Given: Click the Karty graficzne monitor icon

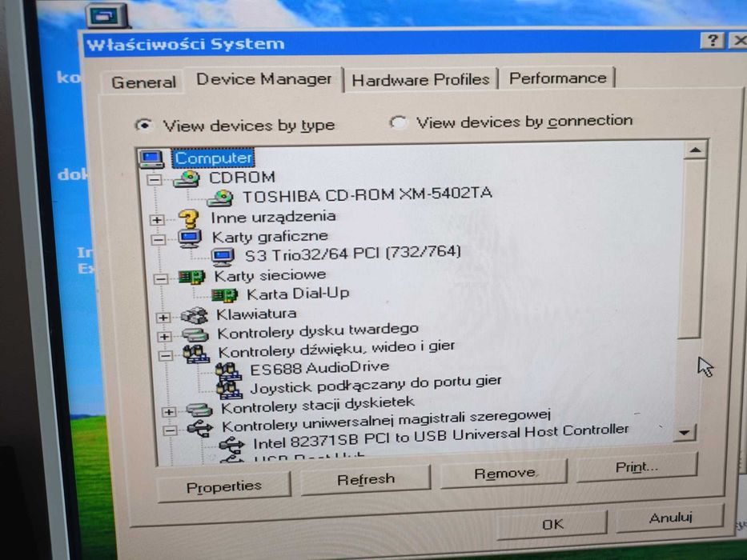Looking at the screenshot, I should pos(190,238).
